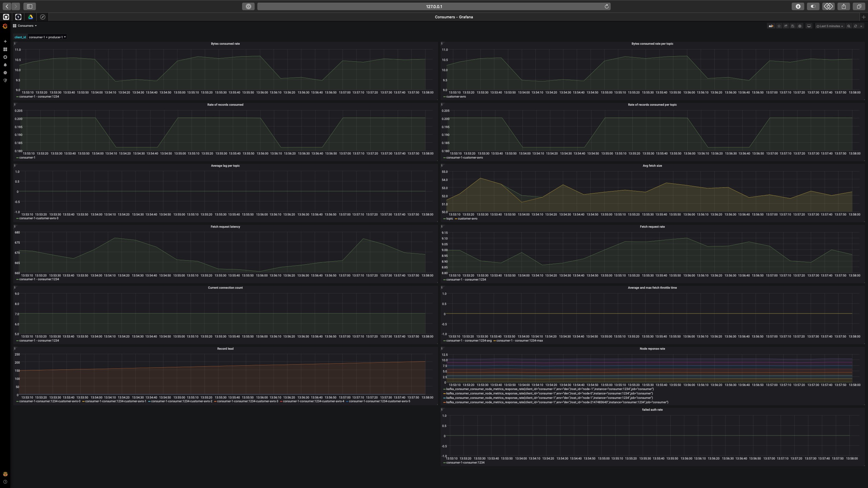Save the dashboard with disk icon
Image resolution: width=868 pixels, height=488 pixels.
[x=793, y=26]
